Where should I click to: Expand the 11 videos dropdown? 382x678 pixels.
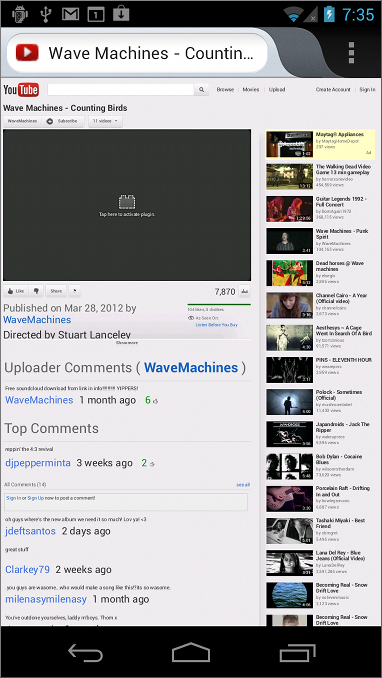(105, 121)
